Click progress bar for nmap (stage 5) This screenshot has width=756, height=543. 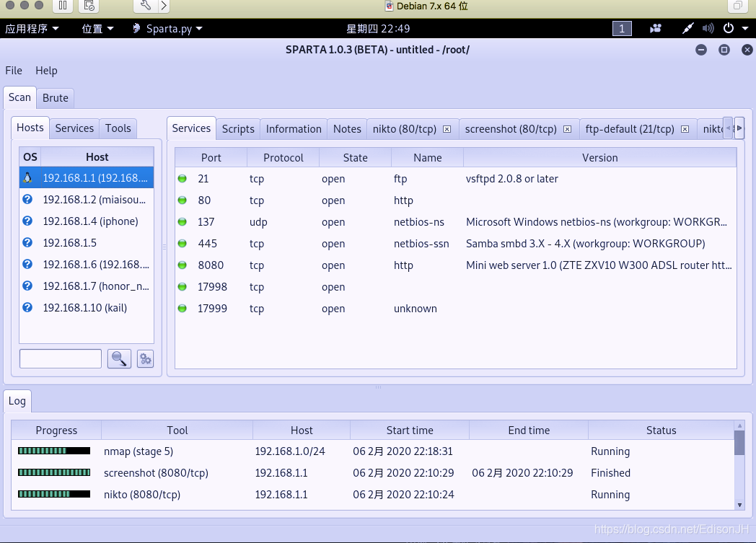pos(54,451)
